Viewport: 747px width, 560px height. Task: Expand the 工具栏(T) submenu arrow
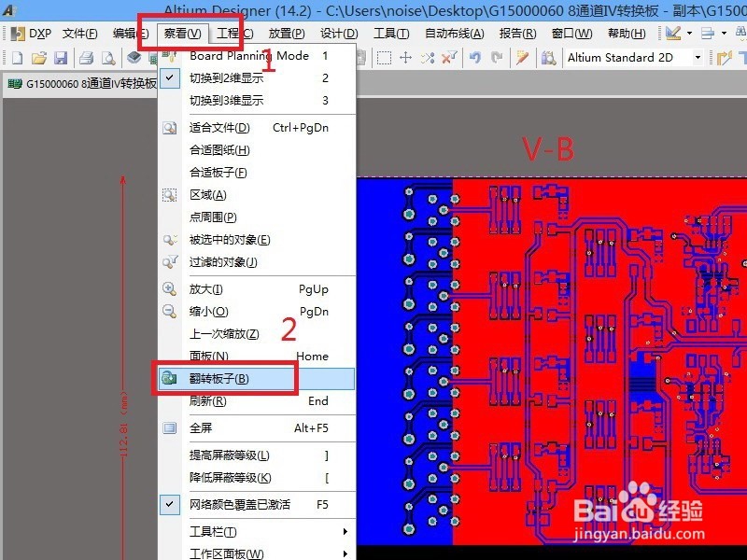[x=345, y=531]
